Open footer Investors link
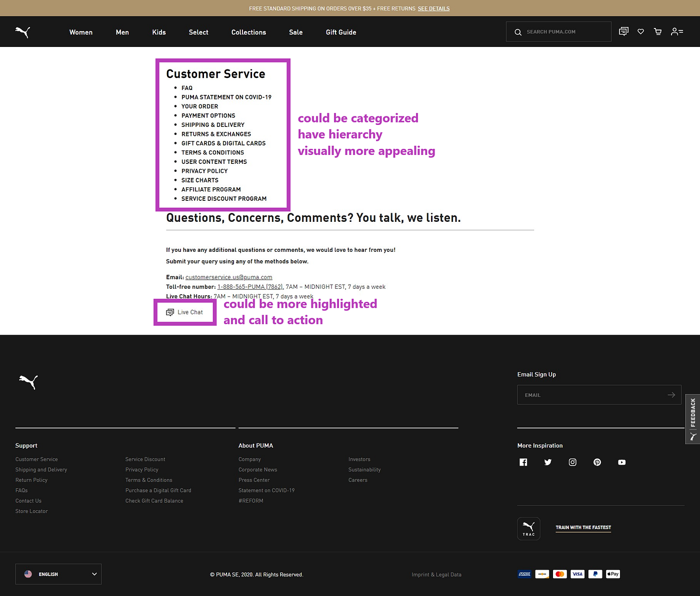This screenshot has height=596, width=700. (x=359, y=459)
